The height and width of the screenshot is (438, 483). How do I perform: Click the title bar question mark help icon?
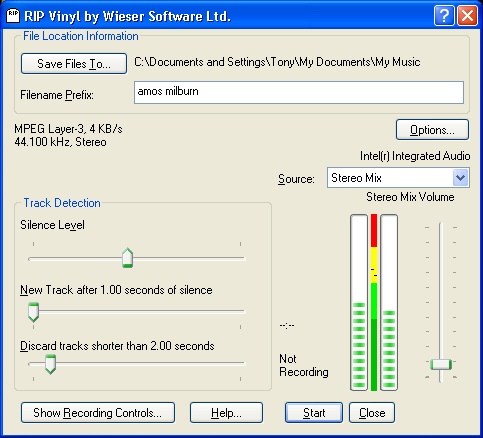(x=444, y=15)
